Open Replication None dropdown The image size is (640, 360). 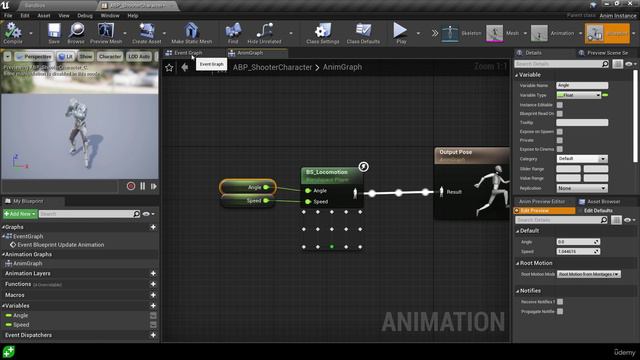coord(582,188)
